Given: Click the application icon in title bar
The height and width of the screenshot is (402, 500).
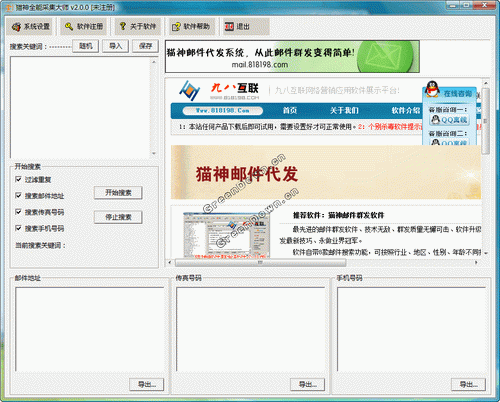Looking at the screenshot, I should click(x=9, y=7).
